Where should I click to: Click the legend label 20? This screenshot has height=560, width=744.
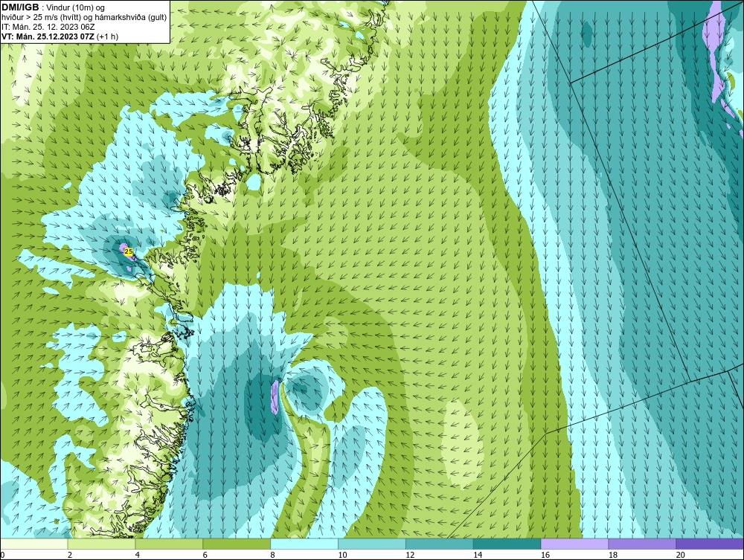click(681, 555)
